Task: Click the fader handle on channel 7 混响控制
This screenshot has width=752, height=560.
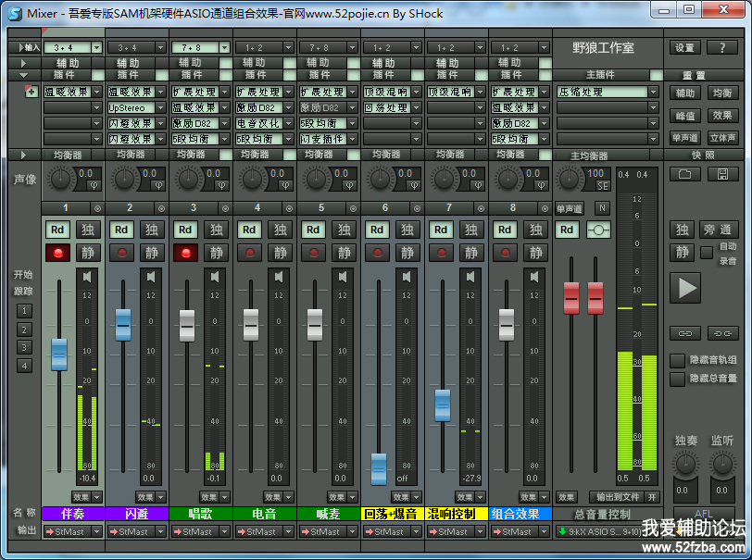Action: (442, 404)
